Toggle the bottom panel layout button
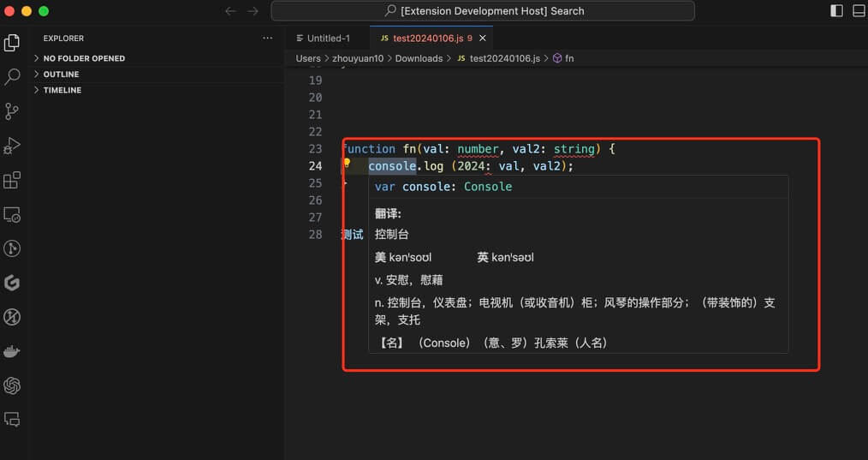This screenshot has width=868, height=460. (859, 11)
